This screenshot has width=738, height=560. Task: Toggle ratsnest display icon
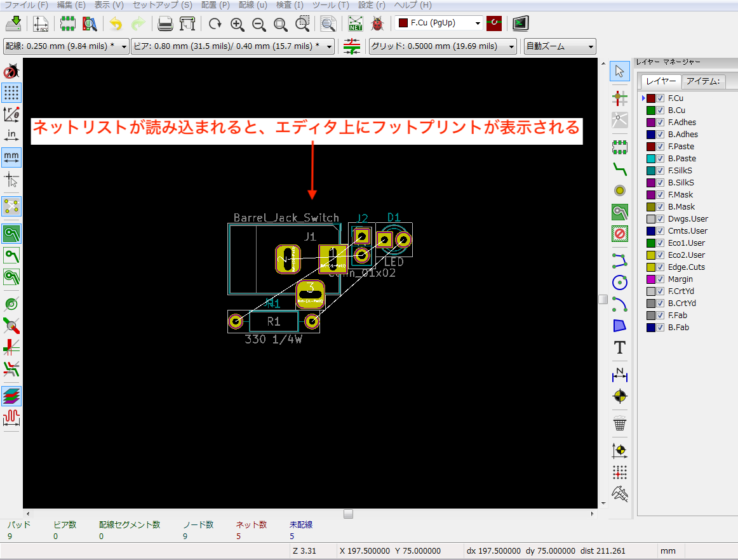pyautogui.click(x=11, y=206)
